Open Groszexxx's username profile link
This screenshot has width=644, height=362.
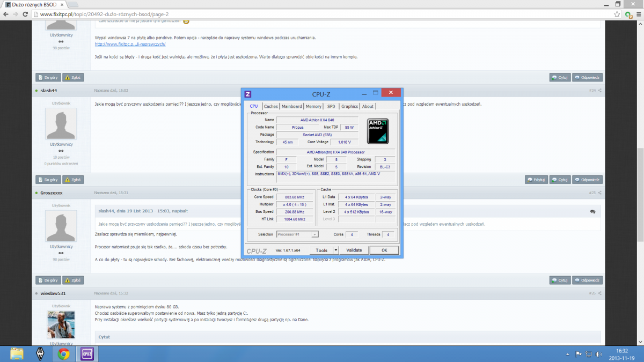click(x=52, y=193)
